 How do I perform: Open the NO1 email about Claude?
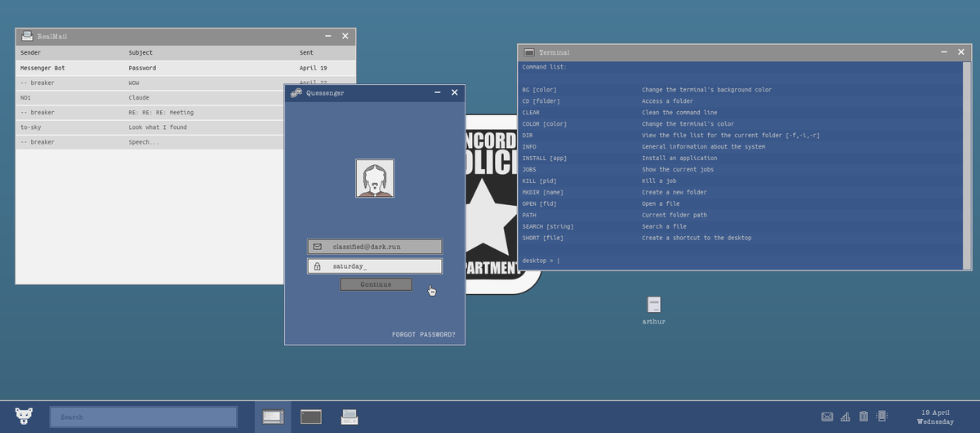point(150,97)
